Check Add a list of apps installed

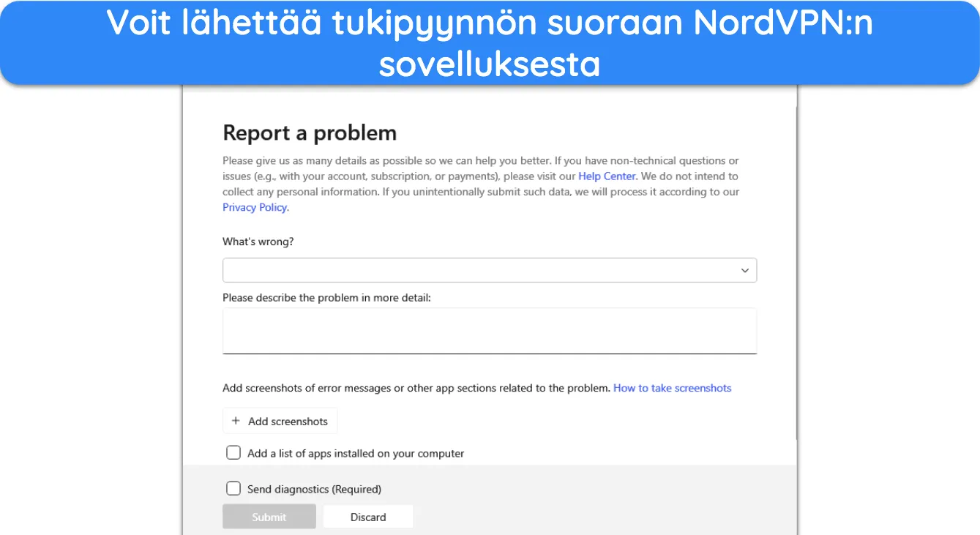tap(233, 453)
